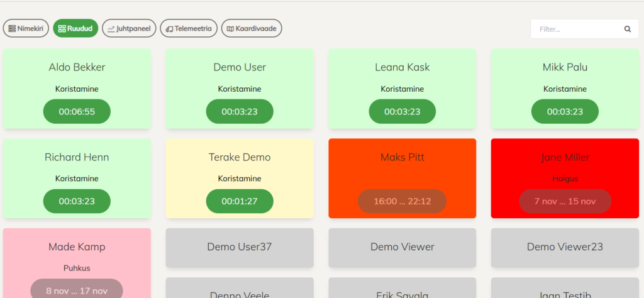
Task: Click inside the Filter text field
Action: pos(575,29)
